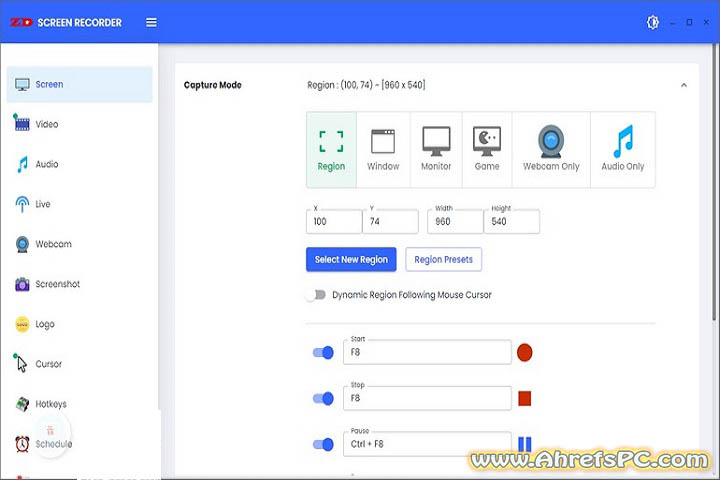Click the X coordinate field
Viewport: 720px width, 480px height.
click(334, 221)
